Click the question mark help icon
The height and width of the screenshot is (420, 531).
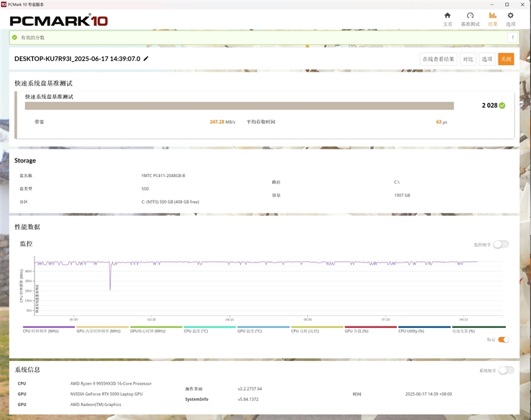[x=512, y=38]
